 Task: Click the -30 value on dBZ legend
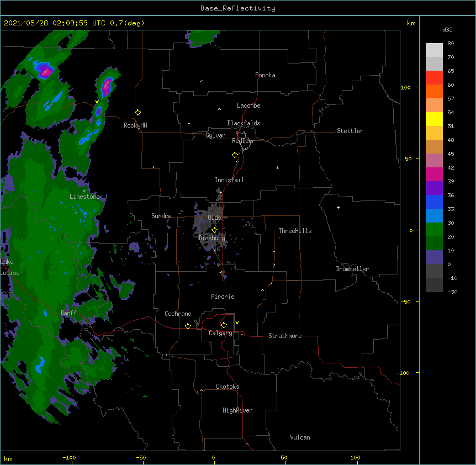452,292
